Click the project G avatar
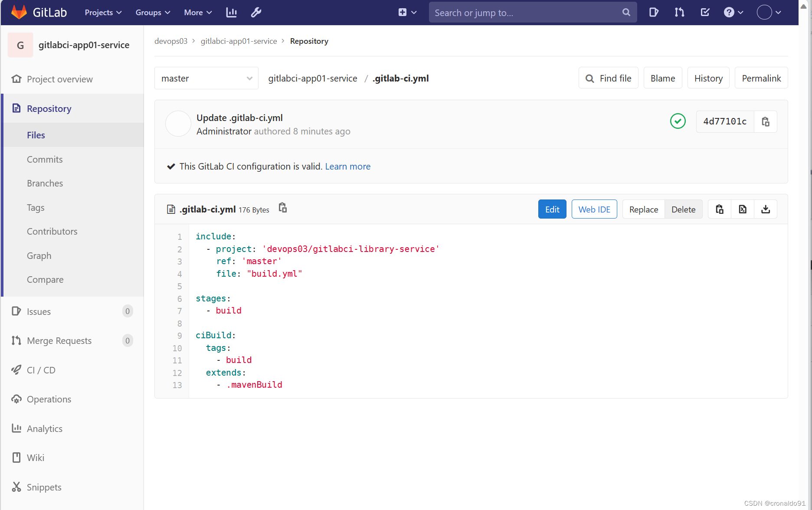 point(20,45)
